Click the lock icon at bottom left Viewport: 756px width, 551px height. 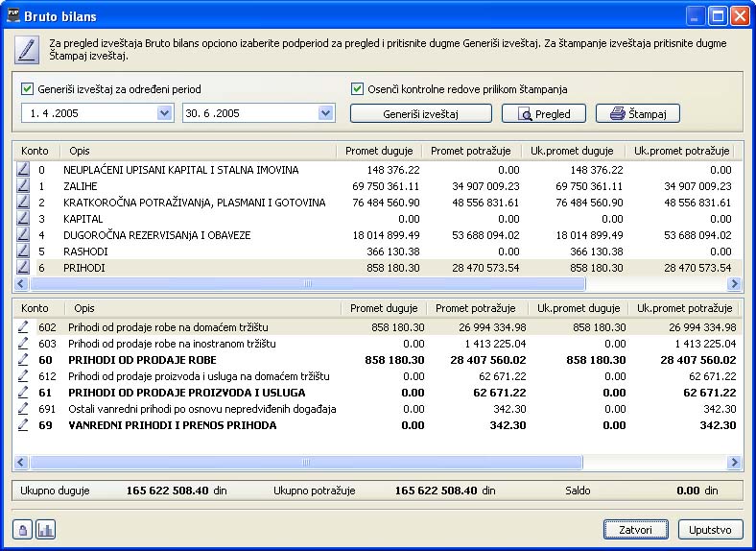coord(23,530)
